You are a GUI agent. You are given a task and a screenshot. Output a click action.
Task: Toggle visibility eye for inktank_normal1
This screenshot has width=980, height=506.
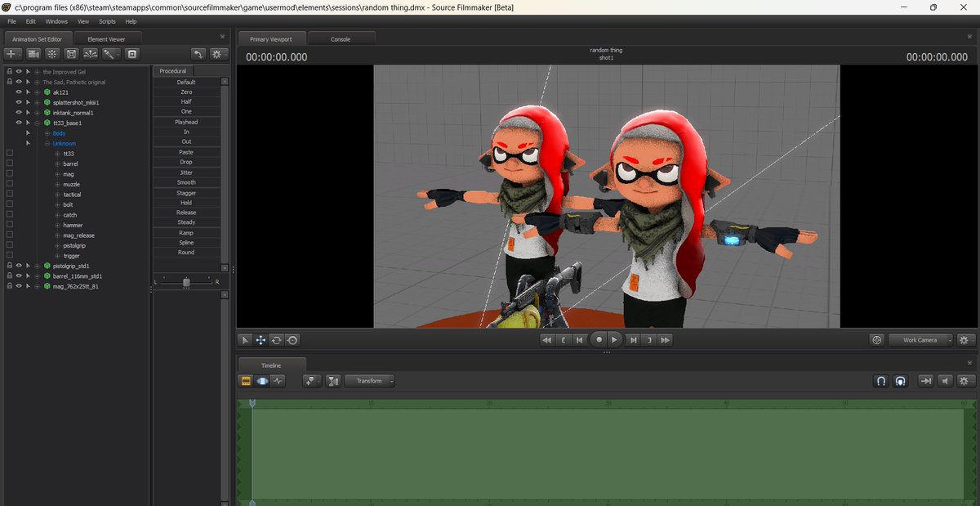[x=18, y=113]
